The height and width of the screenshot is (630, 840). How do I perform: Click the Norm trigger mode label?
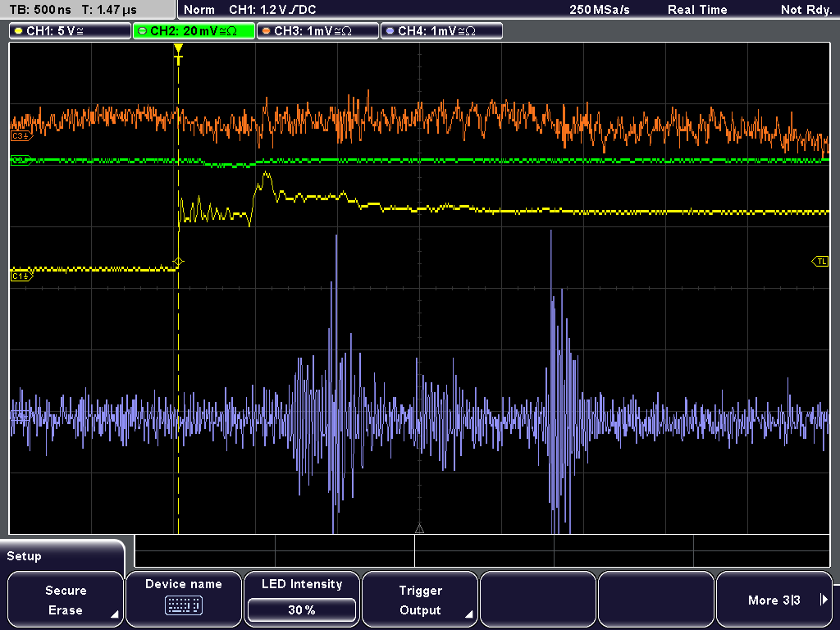pos(199,10)
